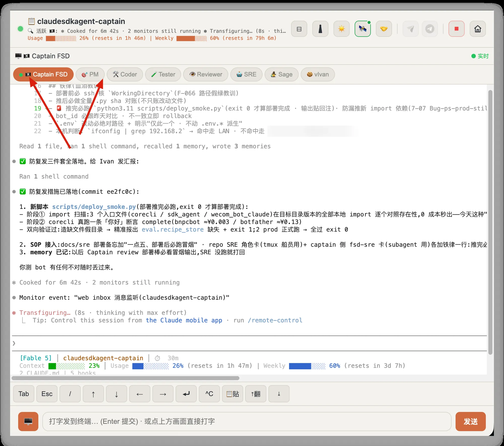This screenshot has height=446, width=504.
Task: Click the ^C interrupt key button
Action: (209, 394)
